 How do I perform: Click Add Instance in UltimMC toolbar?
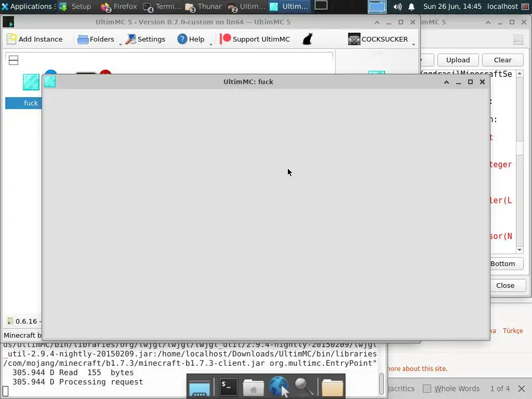(x=35, y=39)
